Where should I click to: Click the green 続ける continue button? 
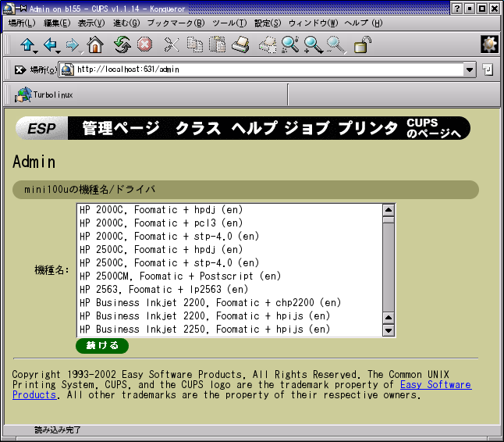pyautogui.click(x=102, y=346)
